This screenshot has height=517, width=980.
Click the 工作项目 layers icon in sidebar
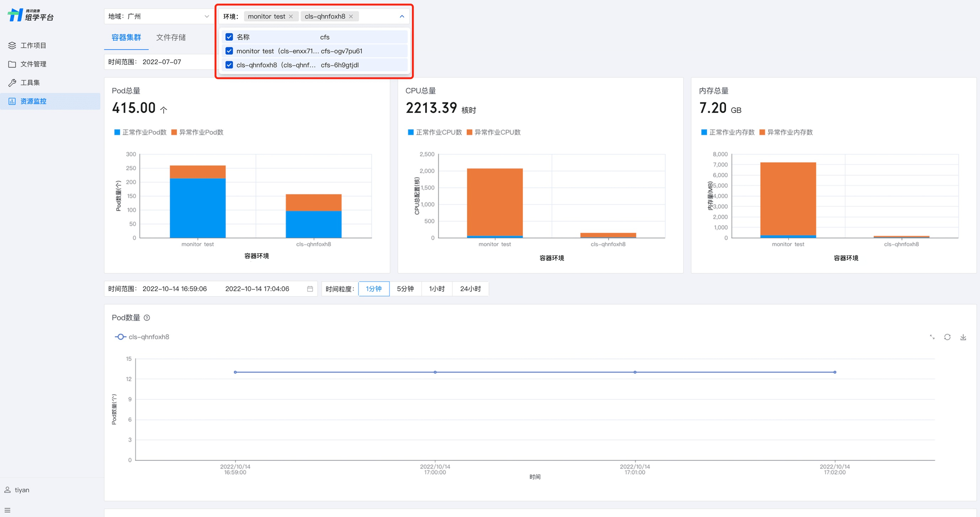(x=12, y=45)
